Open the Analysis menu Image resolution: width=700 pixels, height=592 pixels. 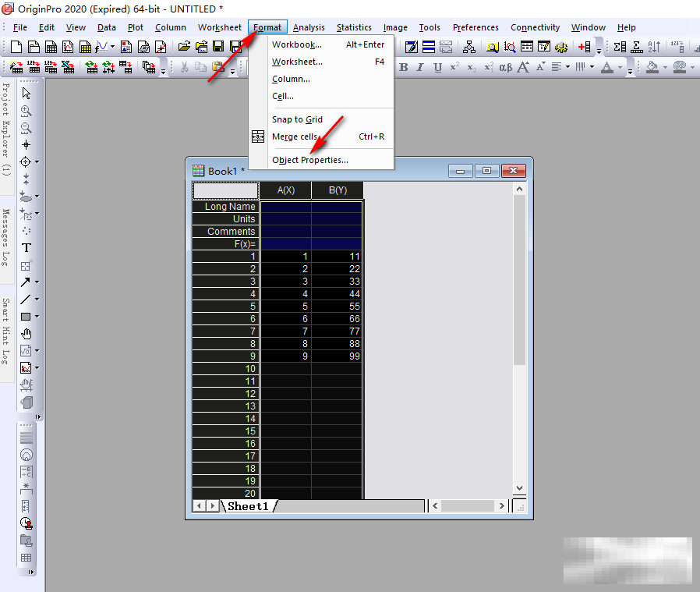(x=309, y=27)
